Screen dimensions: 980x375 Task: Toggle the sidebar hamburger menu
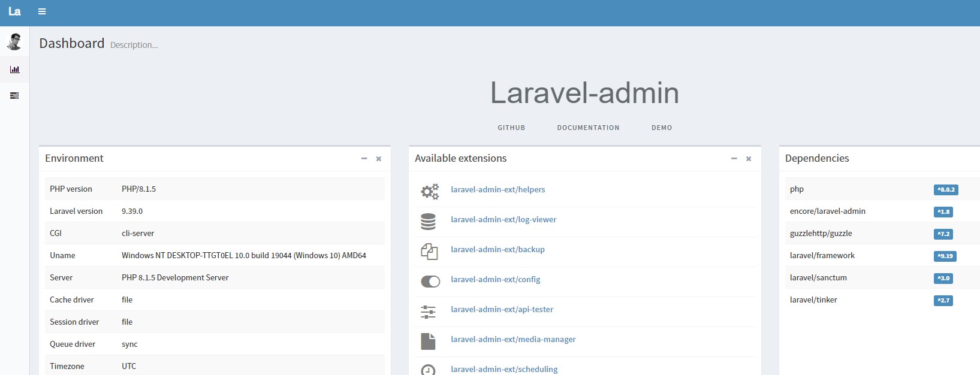click(42, 11)
